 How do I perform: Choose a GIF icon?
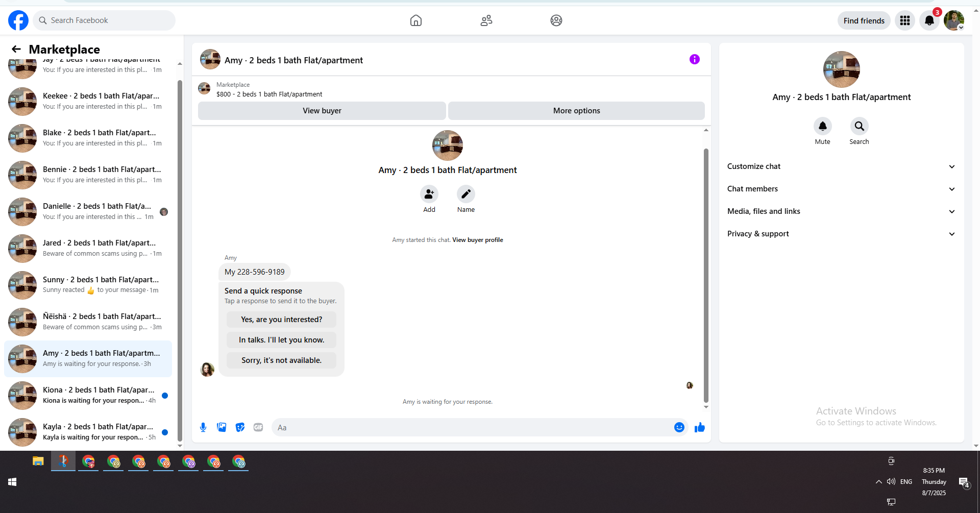258,427
